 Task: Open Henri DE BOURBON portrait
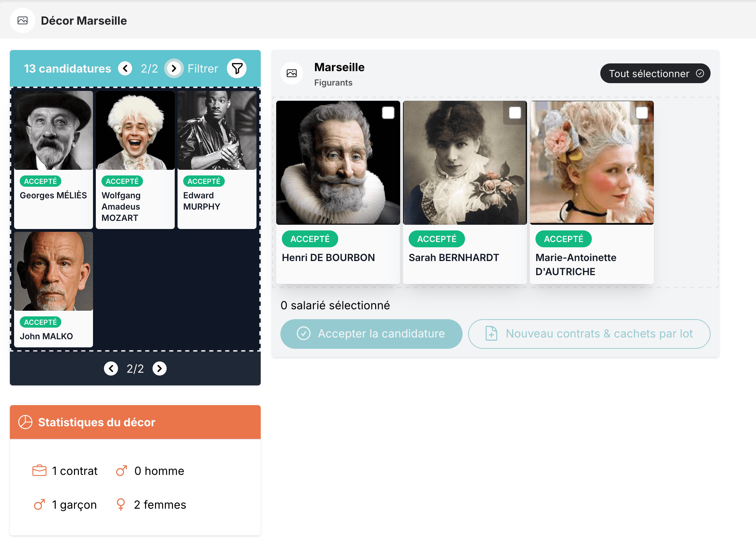[x=338, y=163]
